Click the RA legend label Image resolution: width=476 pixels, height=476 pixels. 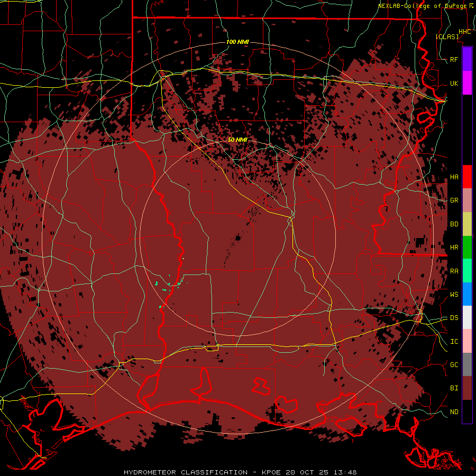(454, 271)
